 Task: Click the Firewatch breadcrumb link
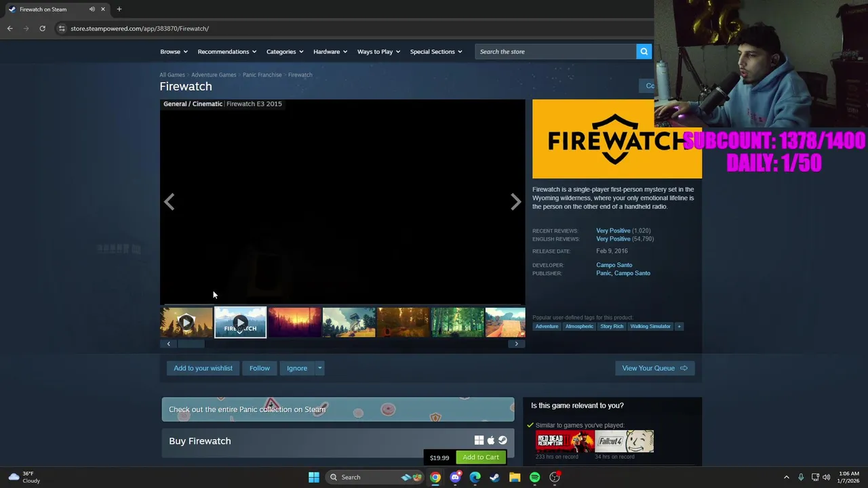click(x=300, y=75)
